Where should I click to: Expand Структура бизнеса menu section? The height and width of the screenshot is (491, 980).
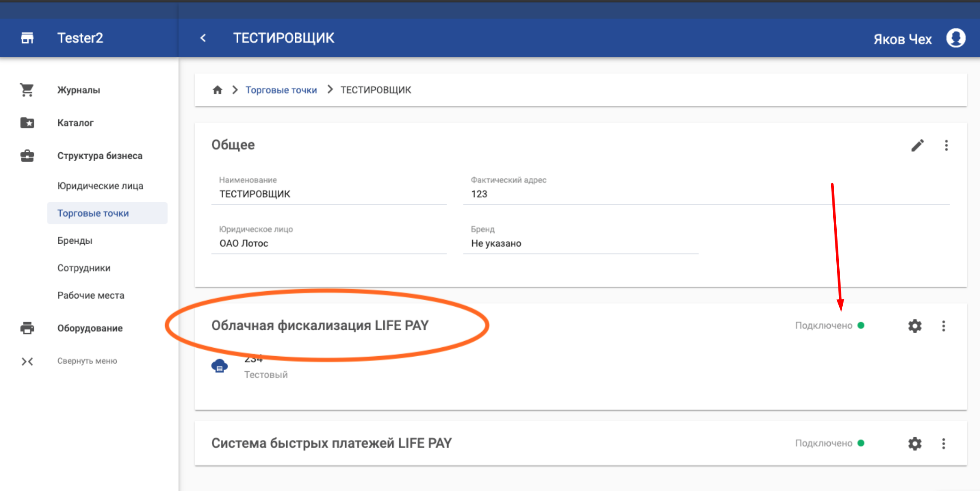(100, 156)
